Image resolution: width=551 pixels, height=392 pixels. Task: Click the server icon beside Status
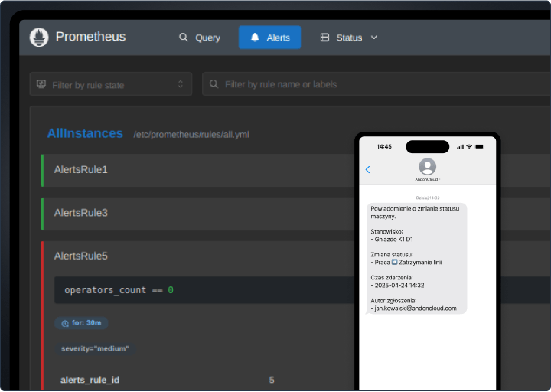324,38
